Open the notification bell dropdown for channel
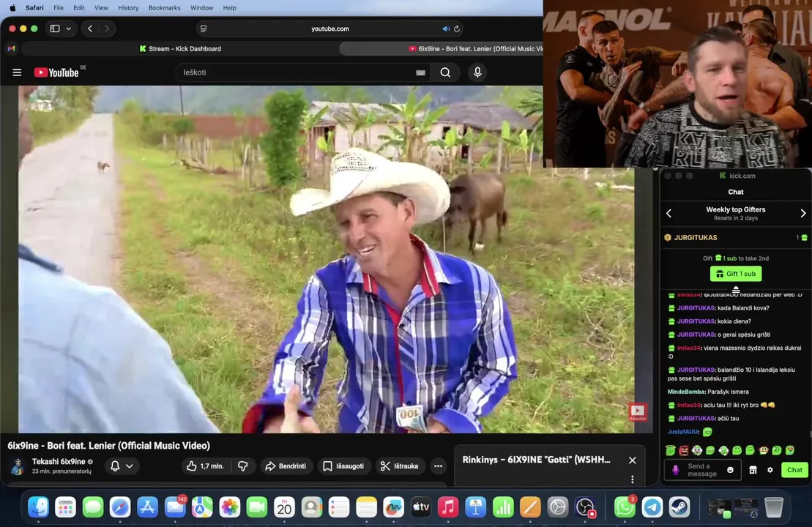Image resolution: width=812 pixels, height=527 pixels. [x=122, y=466]
